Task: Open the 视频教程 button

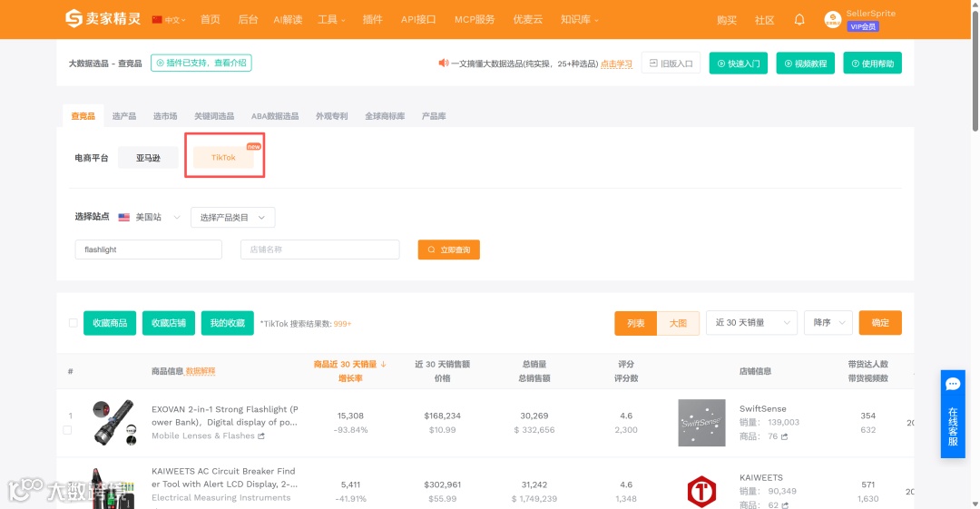Action: click(805, 64)
